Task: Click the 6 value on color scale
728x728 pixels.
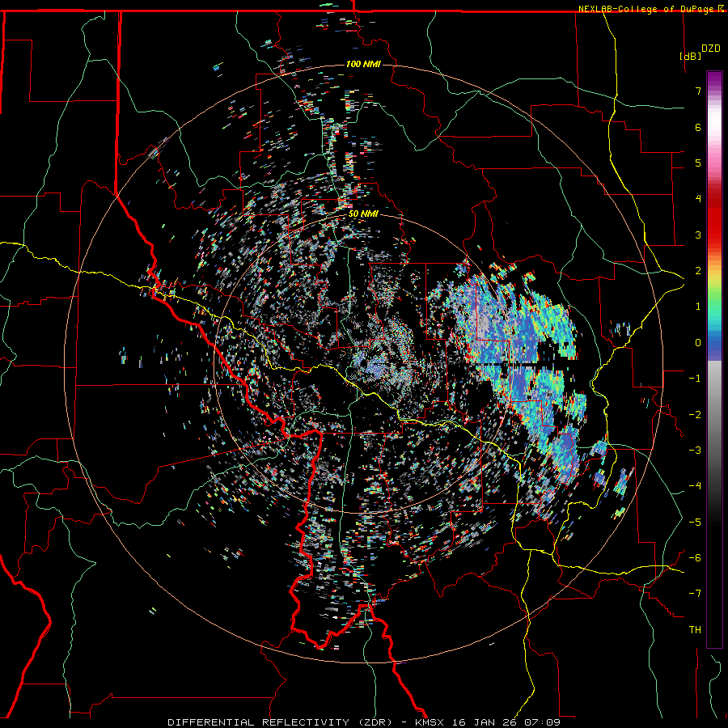Action: coord(698,127)
